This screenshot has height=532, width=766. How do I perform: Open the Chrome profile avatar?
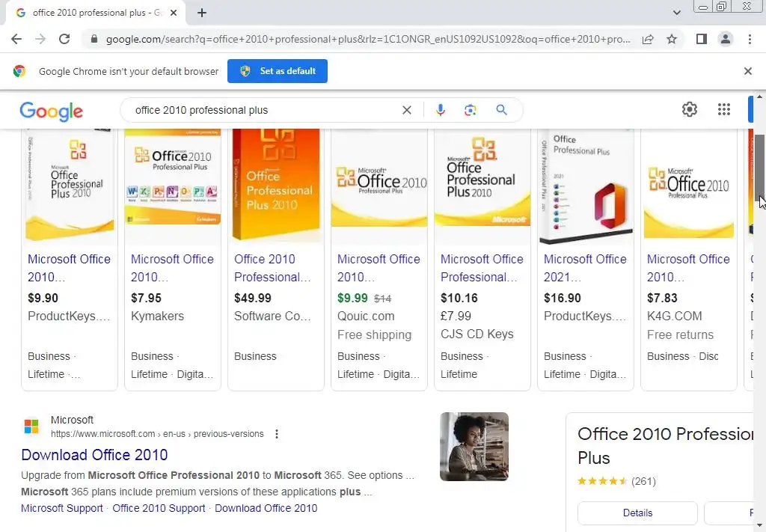(x=726, y=39)
